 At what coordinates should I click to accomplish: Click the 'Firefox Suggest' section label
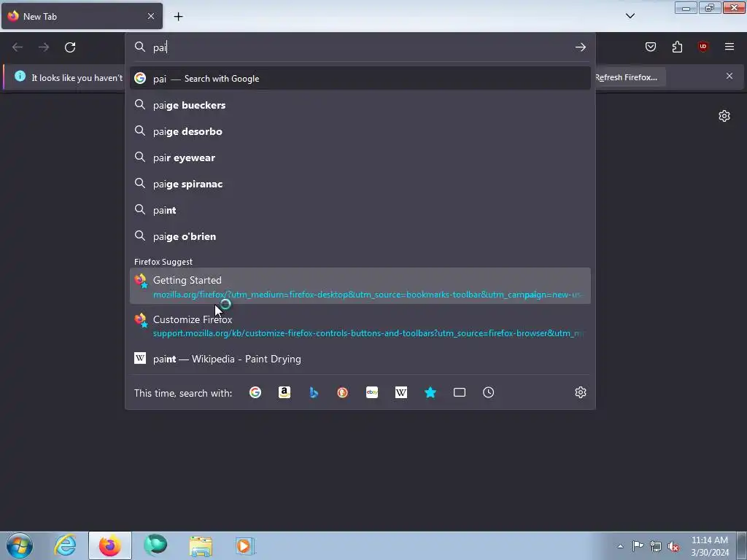tap(163, 262)
